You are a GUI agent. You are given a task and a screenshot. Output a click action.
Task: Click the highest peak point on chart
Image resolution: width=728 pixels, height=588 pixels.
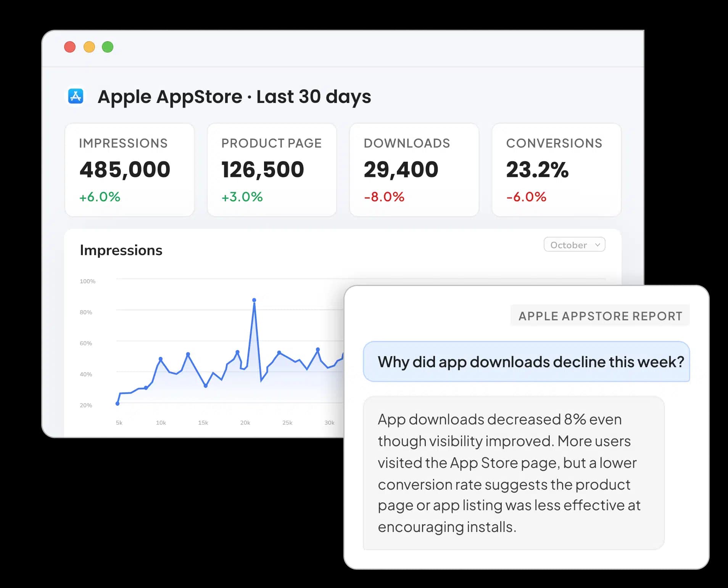[254, 300]
